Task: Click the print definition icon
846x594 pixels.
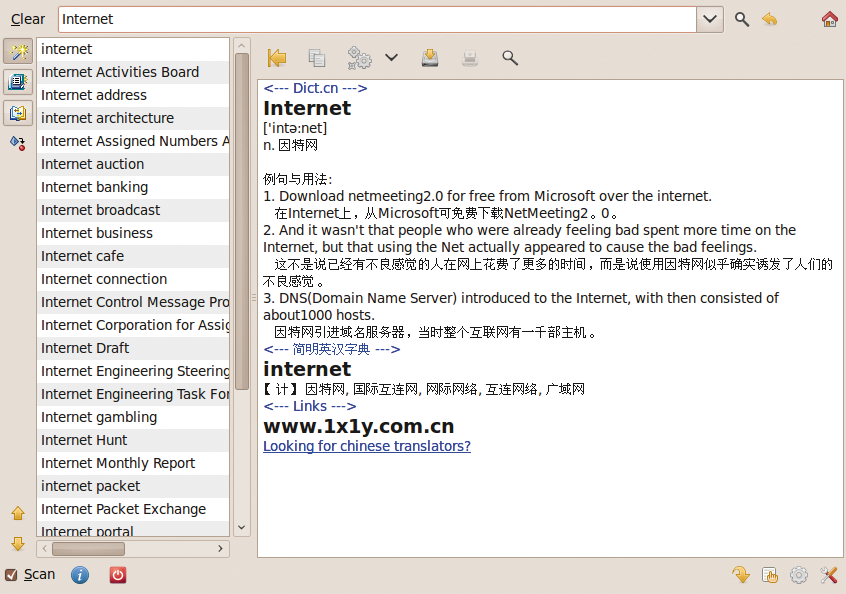Action: pyautogui.click(x=470, y=58)
